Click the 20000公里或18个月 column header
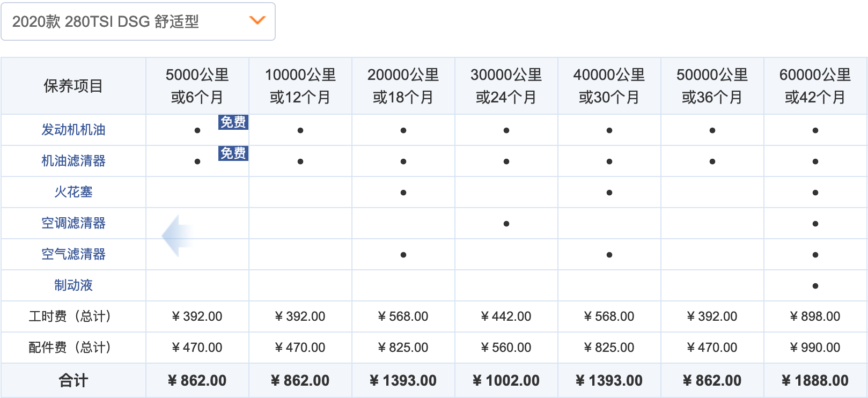The width and height of the screenshot is (868, 398). click(x=403, y=86)
